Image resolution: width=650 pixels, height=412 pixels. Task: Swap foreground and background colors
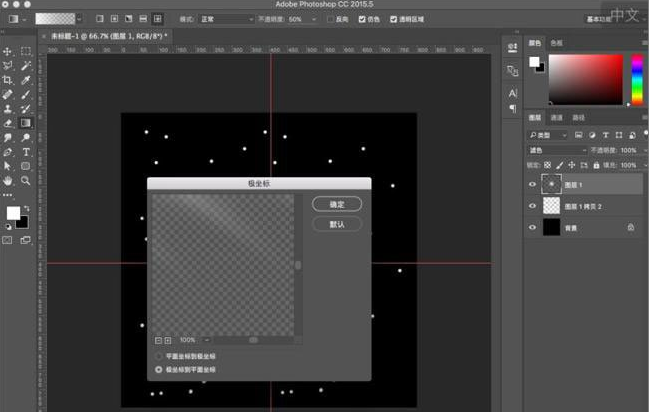click(x=27, y=208)
